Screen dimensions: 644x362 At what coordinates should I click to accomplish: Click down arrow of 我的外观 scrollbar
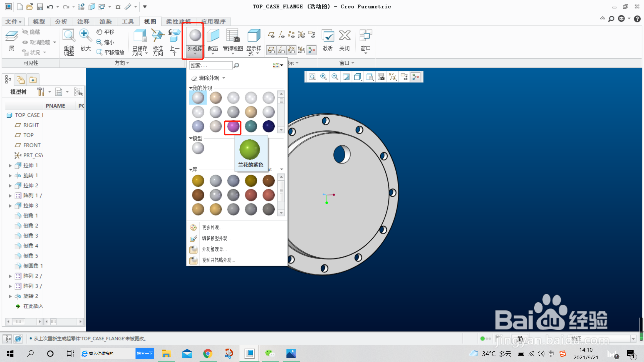point(281,130)
